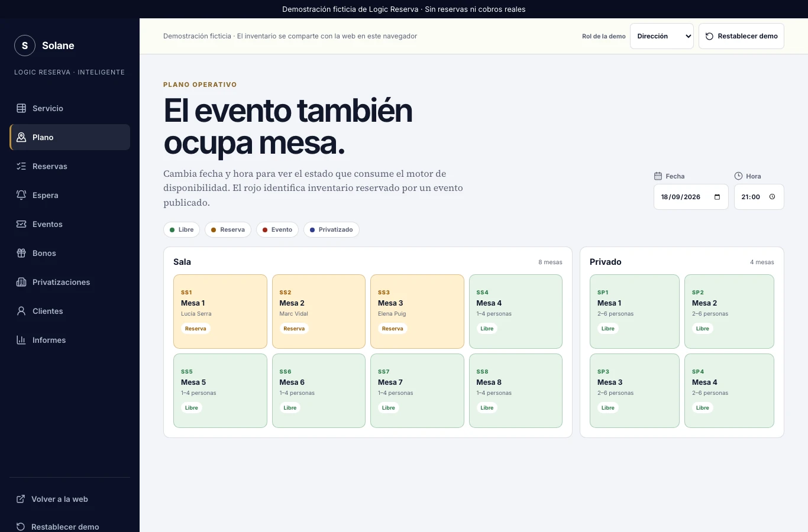Click the top Restablecer demo button
Image resolution: width=808 pixels, height=532 pixels.
(x=741, y=36)
